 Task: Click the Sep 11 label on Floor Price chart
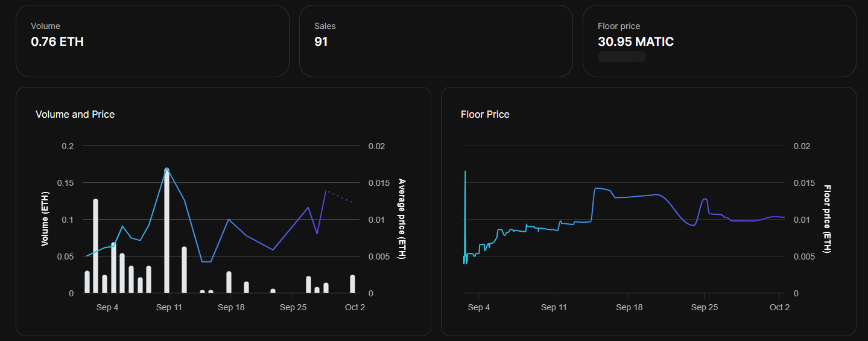tap(553, 307)
